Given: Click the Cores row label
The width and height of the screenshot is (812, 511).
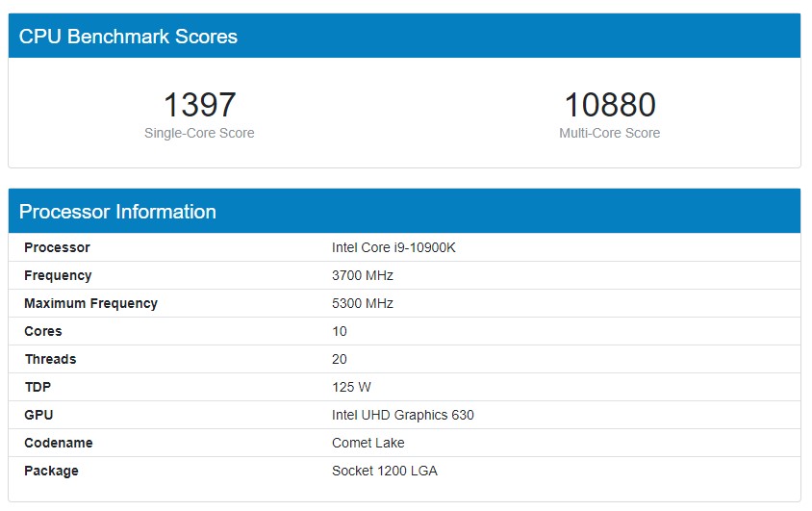Looking at the screenshot, I should tap(43, 331).
